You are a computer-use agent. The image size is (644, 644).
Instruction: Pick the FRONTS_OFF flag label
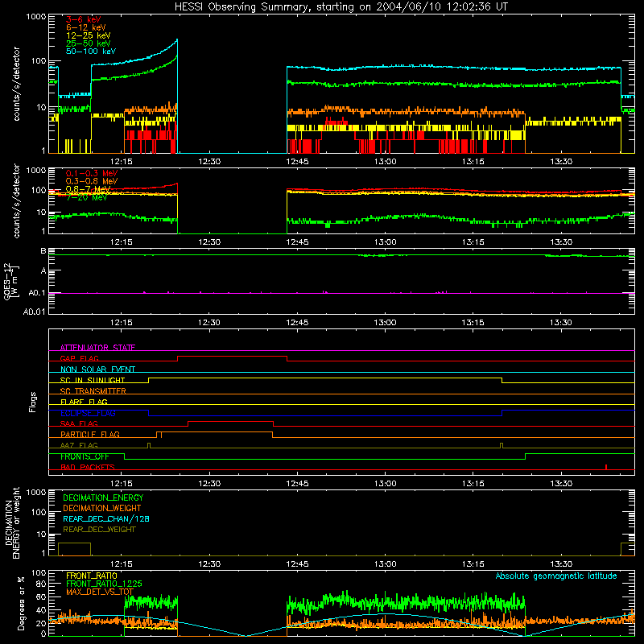click(85, 456)
